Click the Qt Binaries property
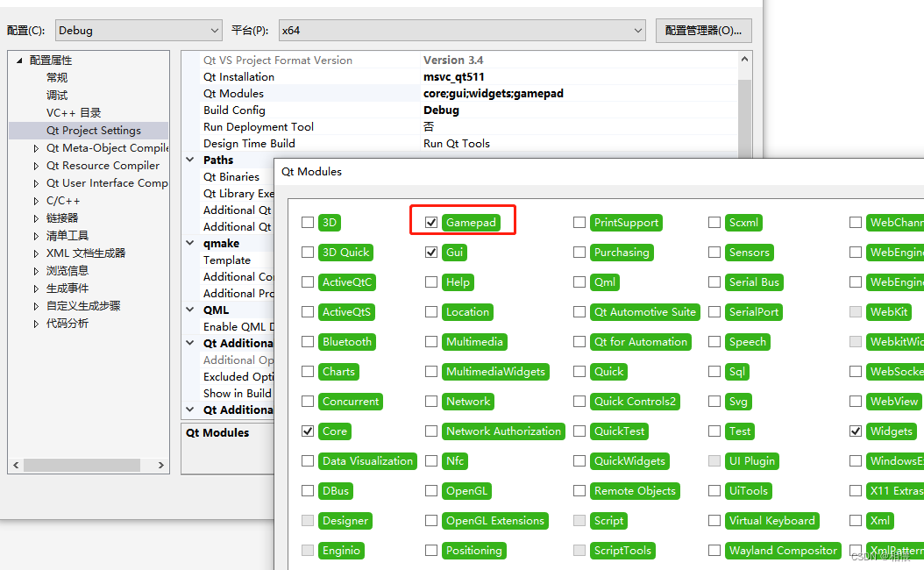This screenshot has width=924, height=570. pyautogui.click(x=231, y=177)
